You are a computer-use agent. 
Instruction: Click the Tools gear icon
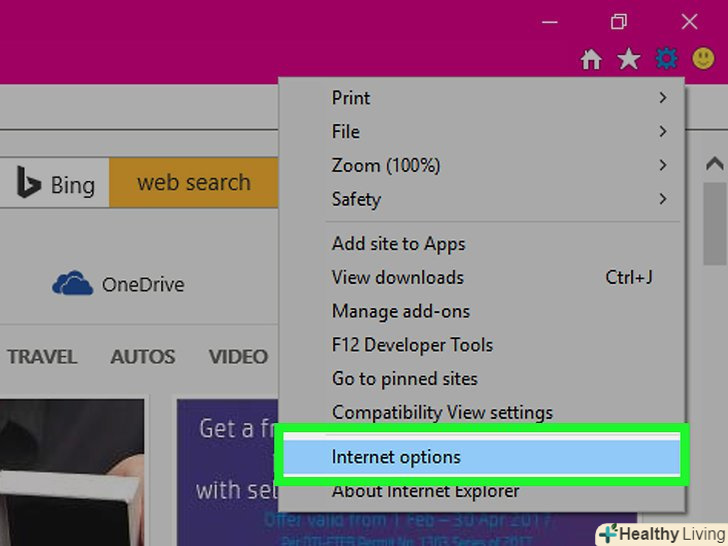click(666, 59)
